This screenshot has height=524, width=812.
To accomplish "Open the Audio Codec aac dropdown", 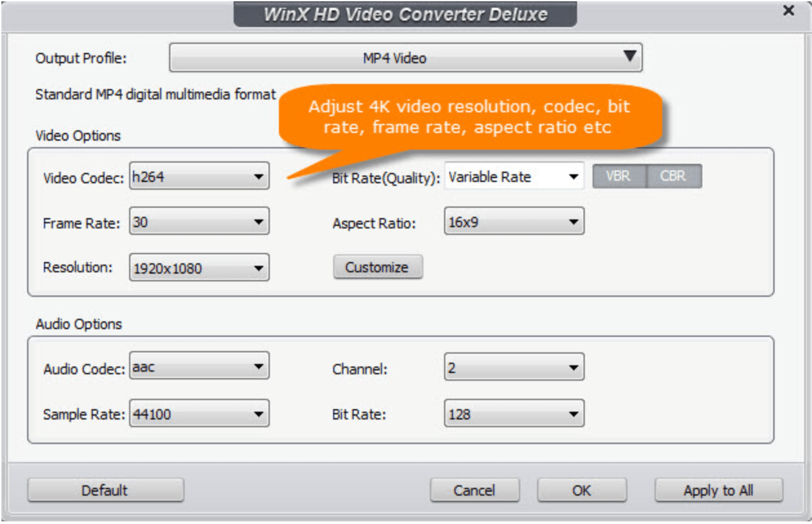I will pos(199,368).
